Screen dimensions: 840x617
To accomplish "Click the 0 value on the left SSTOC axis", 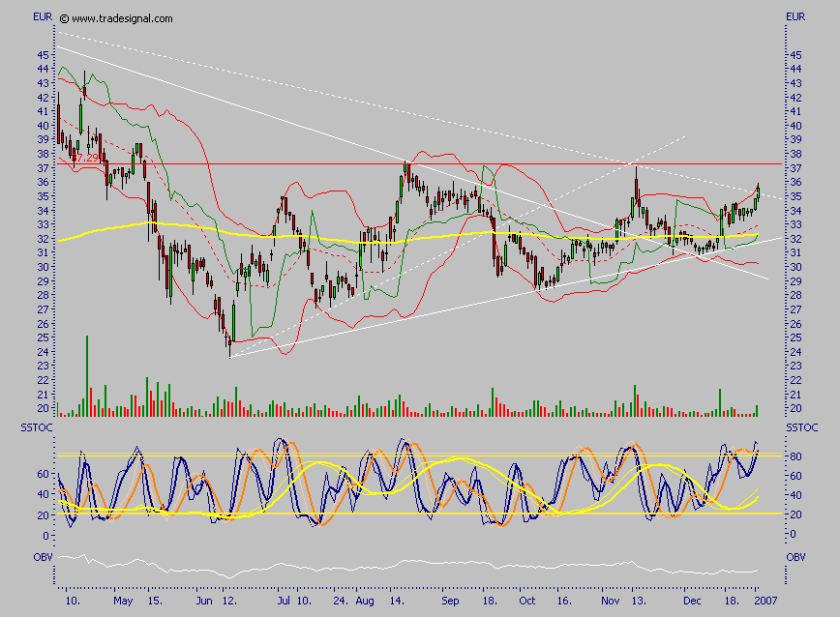I will [x=46, y=536].
